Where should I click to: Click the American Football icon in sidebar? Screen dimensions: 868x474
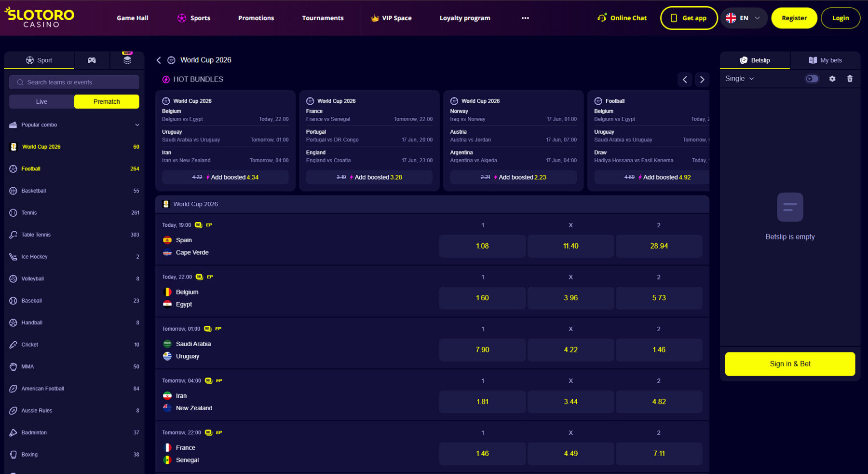pos(14,389)
